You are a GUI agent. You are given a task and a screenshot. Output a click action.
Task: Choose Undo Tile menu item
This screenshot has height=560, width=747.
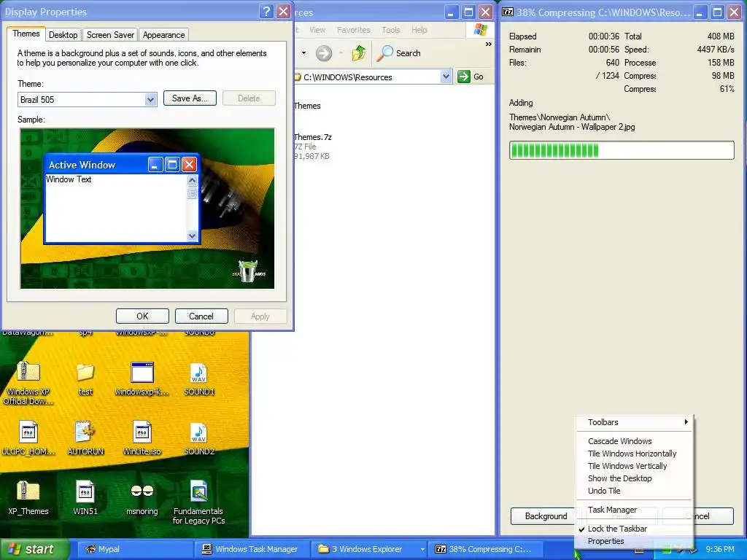point(634,491)
